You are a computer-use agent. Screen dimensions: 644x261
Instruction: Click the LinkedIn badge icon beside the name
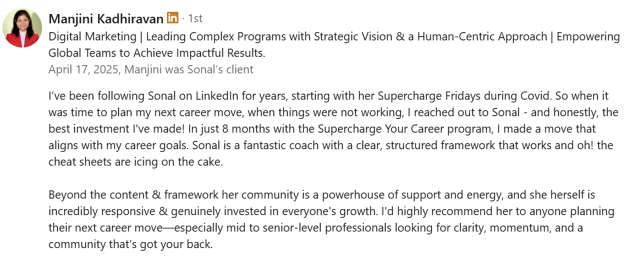tap(173, 18)
